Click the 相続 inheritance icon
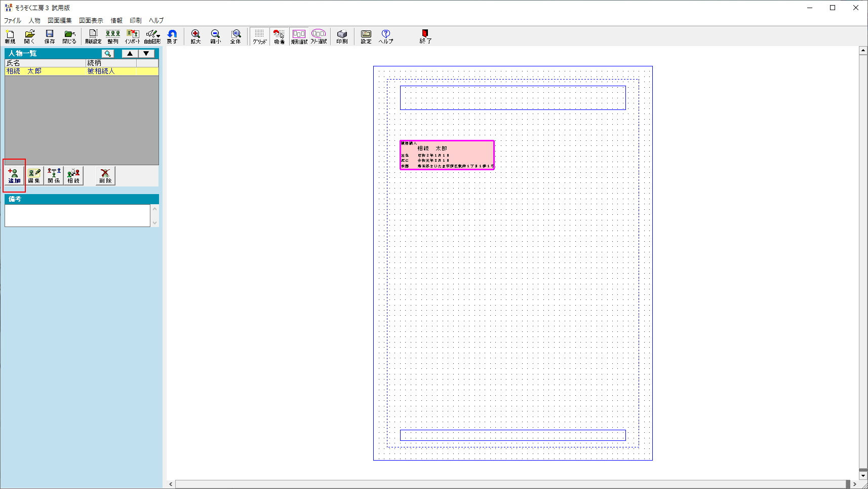Screen dimensions: 868x489 73,176
